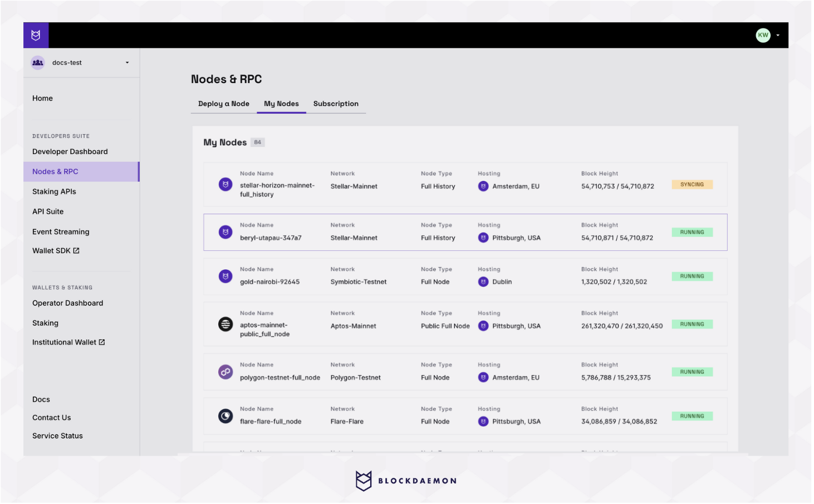Click block height 261,320,470 / 261,320,450
Image resolution: width=814 pixels, height=504 pixels.
(x=622, y=326)
